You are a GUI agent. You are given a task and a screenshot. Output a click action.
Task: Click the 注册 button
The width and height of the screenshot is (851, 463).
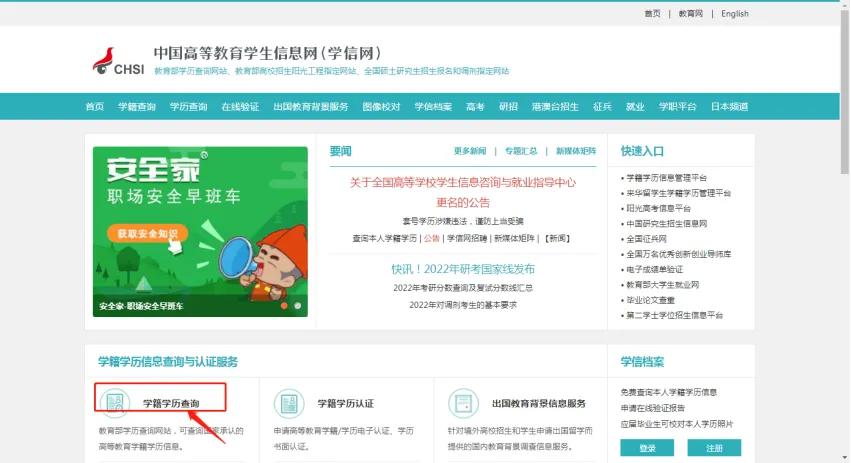click(x=714, y=448)
